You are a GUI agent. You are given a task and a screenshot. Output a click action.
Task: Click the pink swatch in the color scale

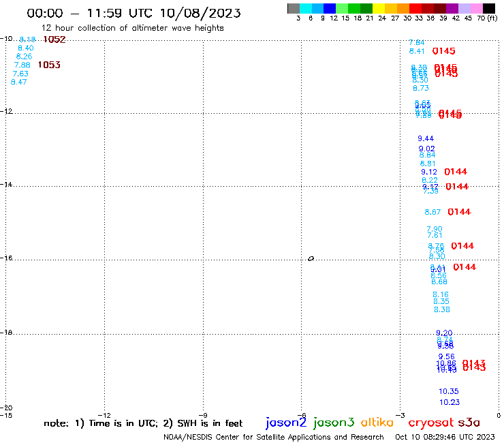click(x=477, y=8)
